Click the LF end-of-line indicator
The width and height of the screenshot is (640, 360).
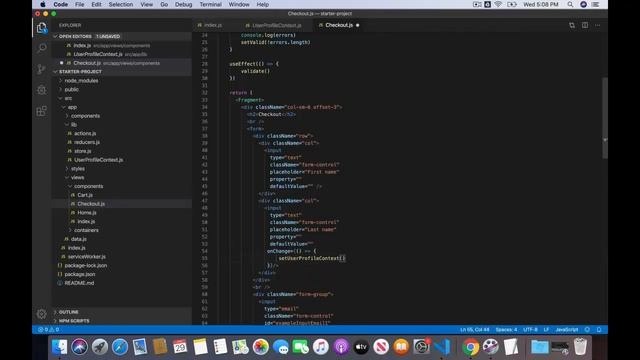tap(546, 329)
